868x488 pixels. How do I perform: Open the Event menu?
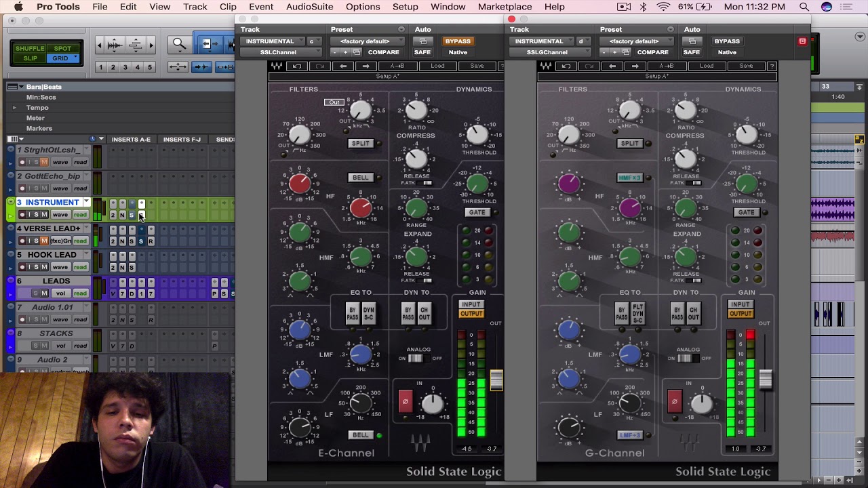(x=261, y=7)
